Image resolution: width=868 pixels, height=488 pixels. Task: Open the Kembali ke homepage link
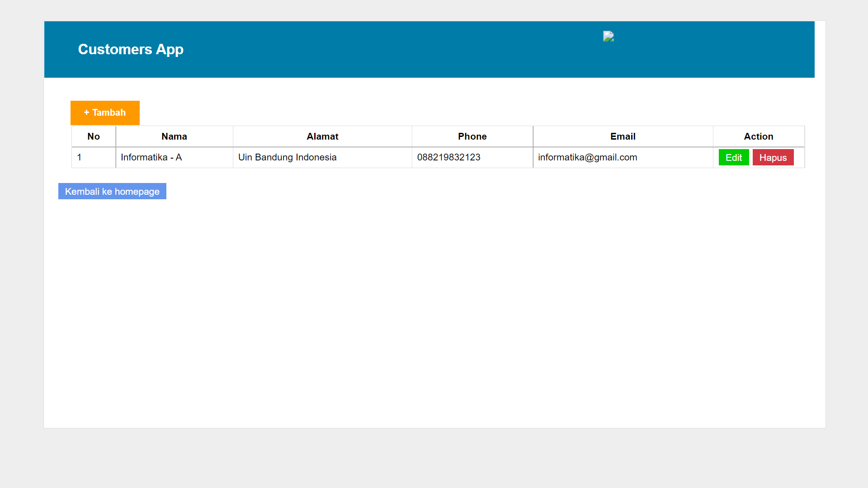click(x=112, y=192)
